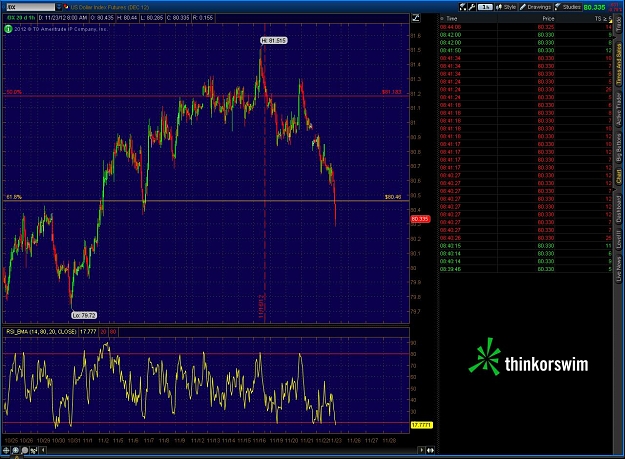Click the C: 80.335 close value

(x=177, y=18)
